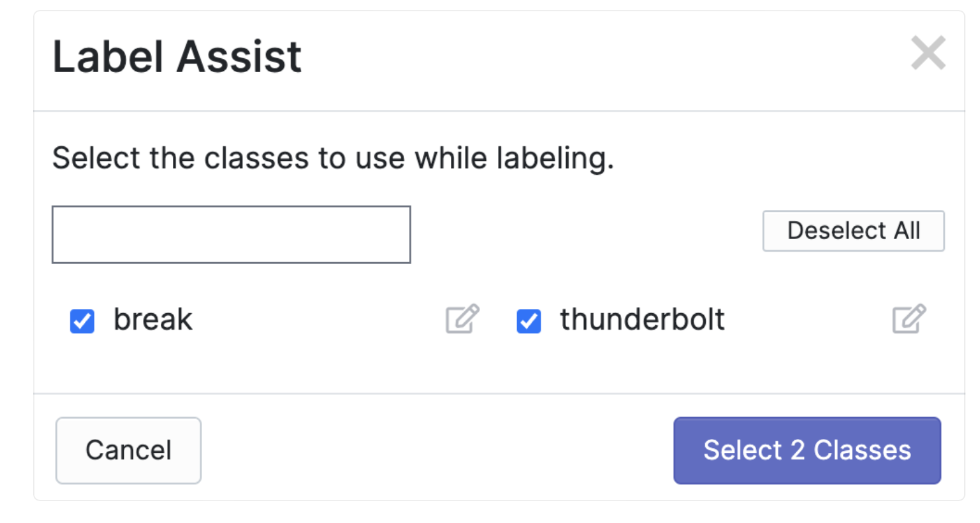This screenshot has width=980, height=523.
Task: Edit the thunderbolt class name
Action: [x=908, y=319]
